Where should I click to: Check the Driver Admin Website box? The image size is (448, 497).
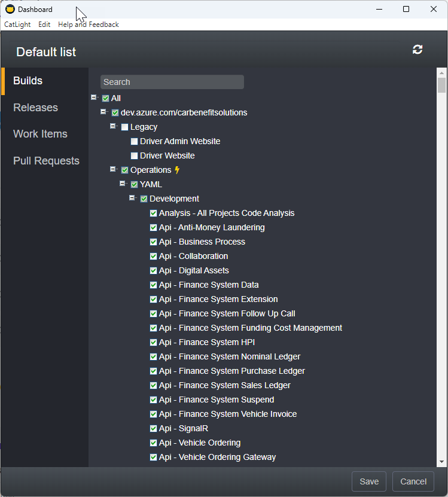(x=134, y=141)
